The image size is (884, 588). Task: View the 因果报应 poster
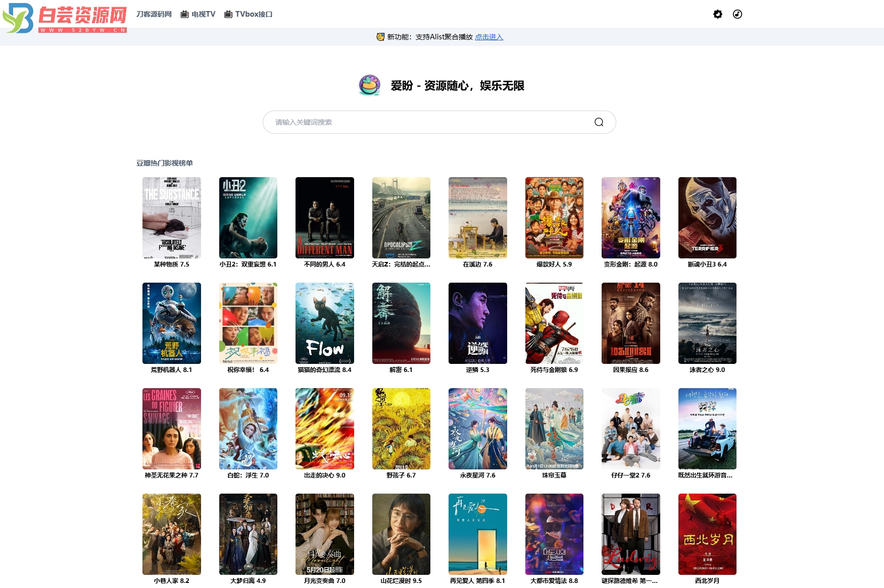pos(631,323)
